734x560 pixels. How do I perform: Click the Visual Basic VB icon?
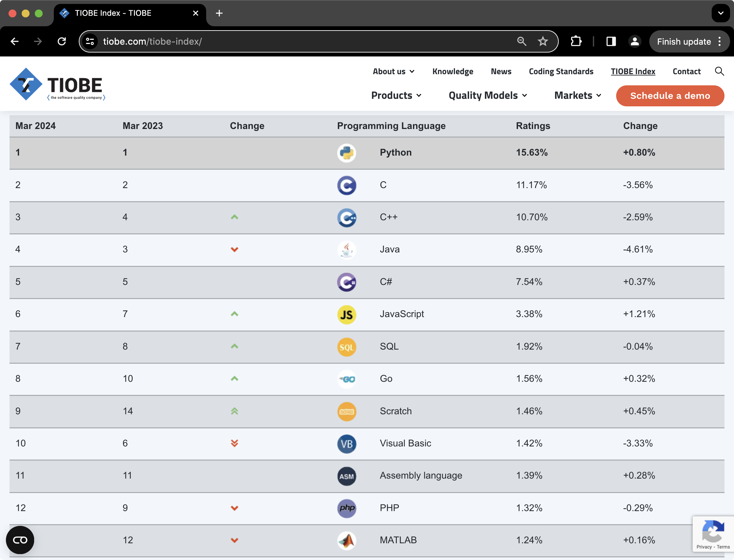point(347,444)
